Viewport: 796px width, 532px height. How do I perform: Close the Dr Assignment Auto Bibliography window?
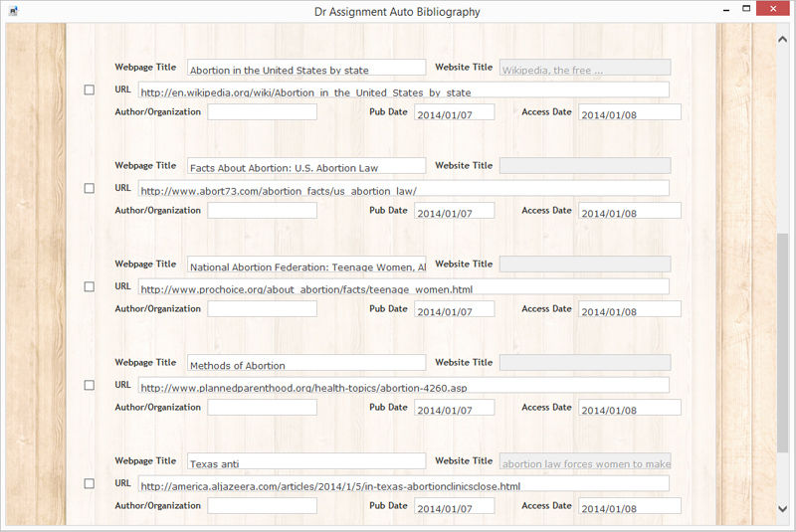tap(773, 9)
